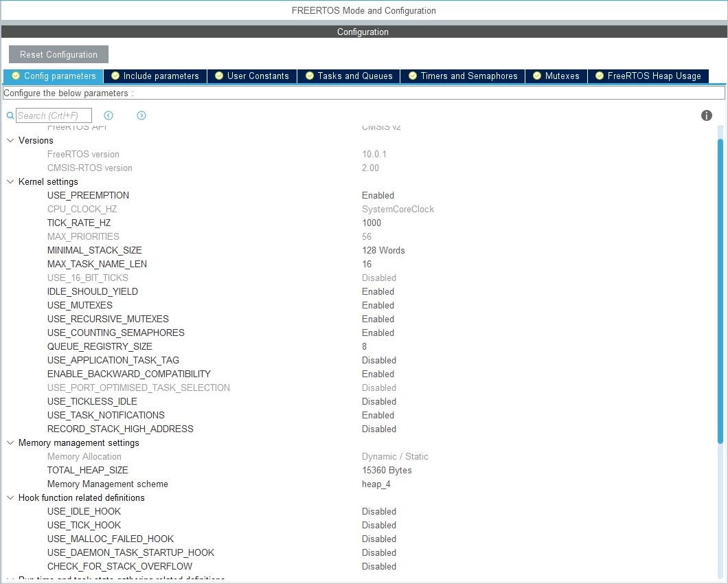Change IDLE_SHOULD_YIELD Enabled value

pos(378,292)
